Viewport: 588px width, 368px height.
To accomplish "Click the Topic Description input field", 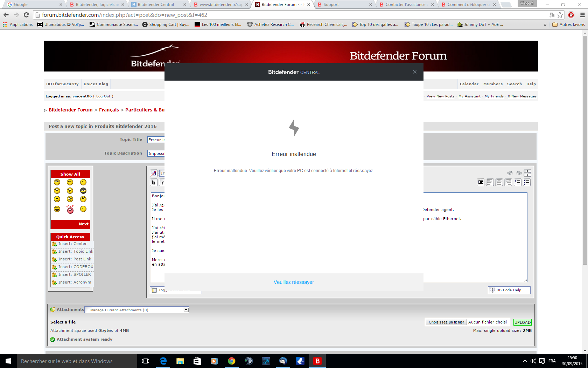I will click(156, 154).
